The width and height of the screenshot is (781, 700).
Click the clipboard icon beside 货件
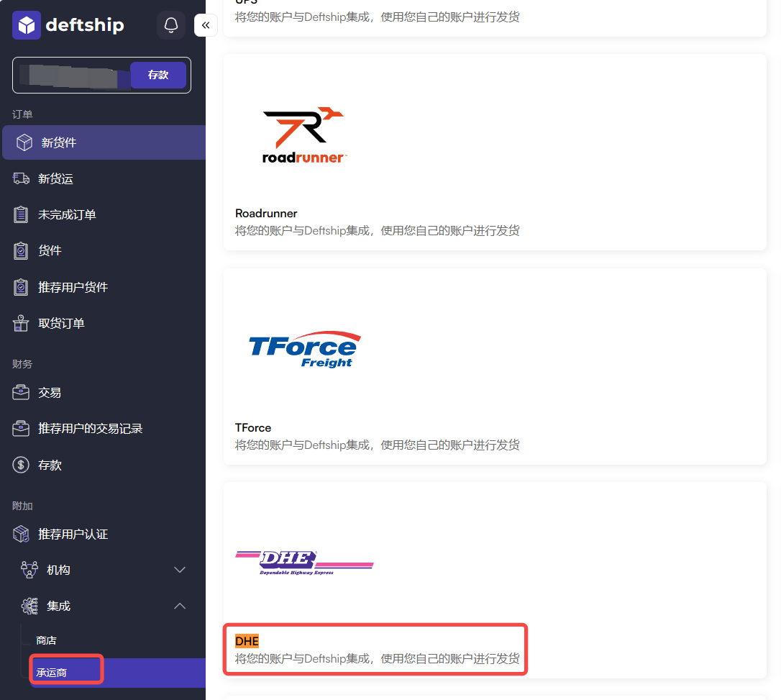(x=21, y=250)
